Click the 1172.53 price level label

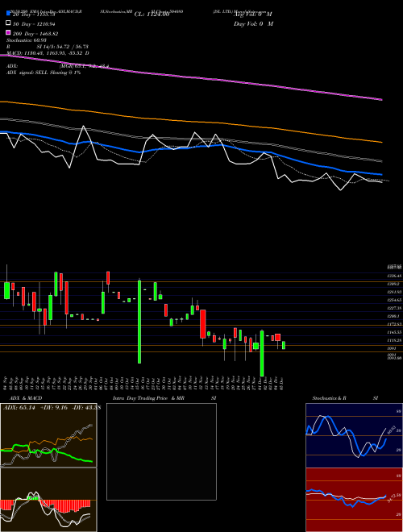(x=394, y=324)
